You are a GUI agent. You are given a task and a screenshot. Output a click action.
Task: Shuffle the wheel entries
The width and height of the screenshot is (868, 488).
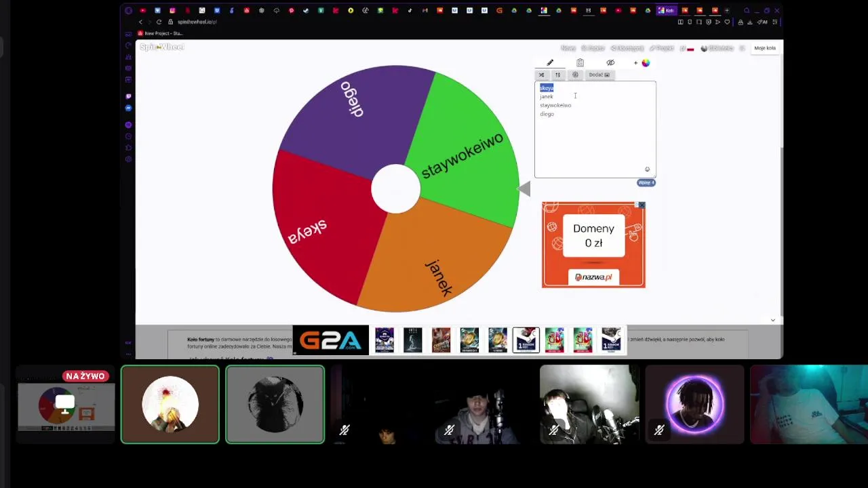click(x=541, y=75)
